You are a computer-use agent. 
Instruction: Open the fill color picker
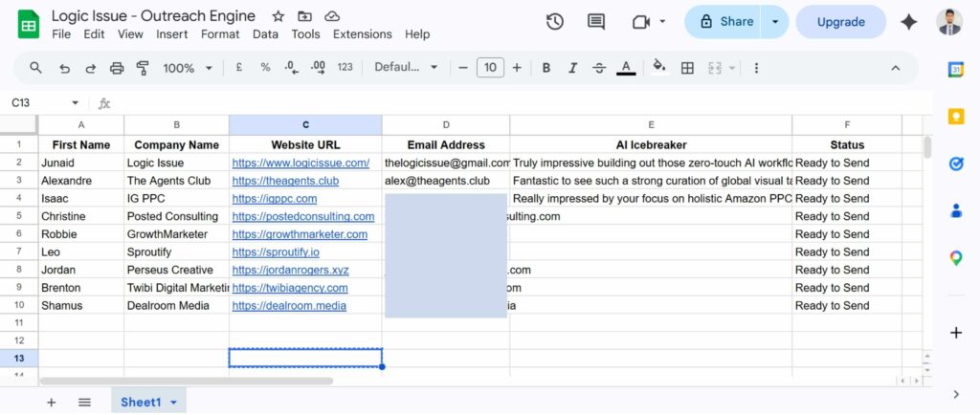(x=659, y=67)
